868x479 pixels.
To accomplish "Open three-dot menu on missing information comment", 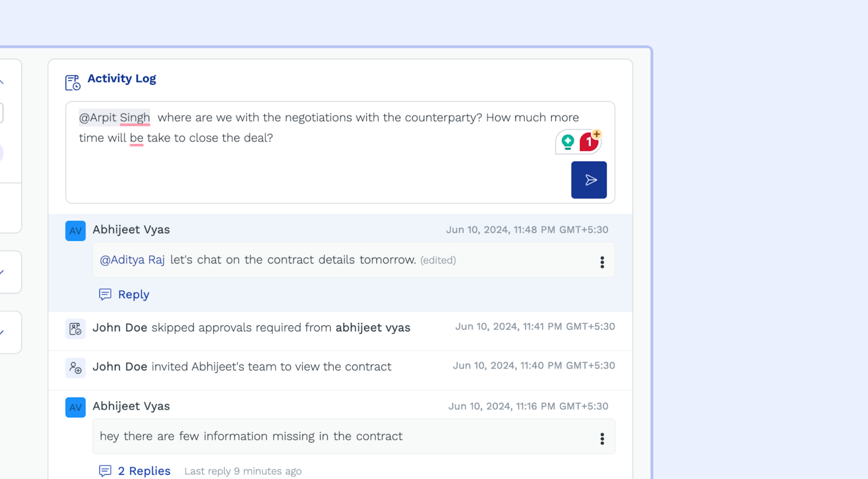I will [x=602, y=439].
